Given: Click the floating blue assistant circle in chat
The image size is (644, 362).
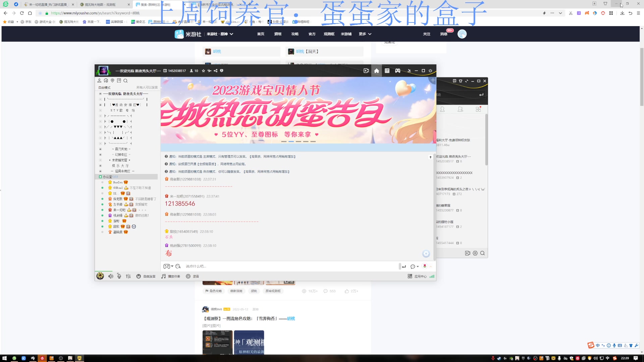Looking at the screenshot, I should point(426,254).
